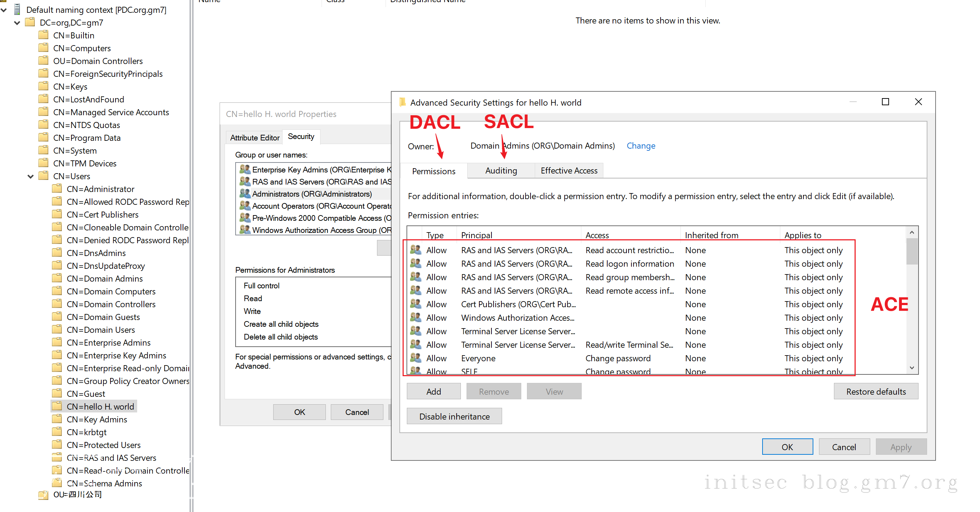Click the folder icon beside CN=Domain Admins
This screenshot has width=980, height=512.
pyautogui.click(x=57, y=278)
